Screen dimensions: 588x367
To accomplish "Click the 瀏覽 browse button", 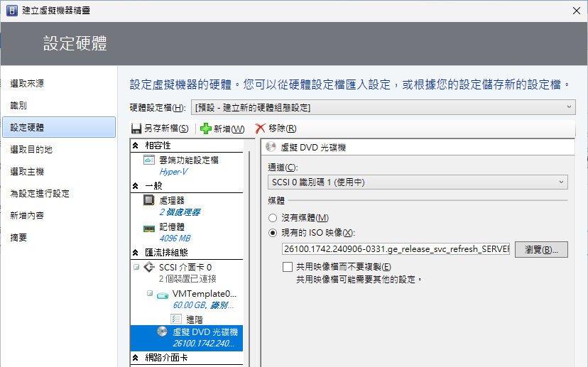I will pyautogui.click(x=546, y=249).
